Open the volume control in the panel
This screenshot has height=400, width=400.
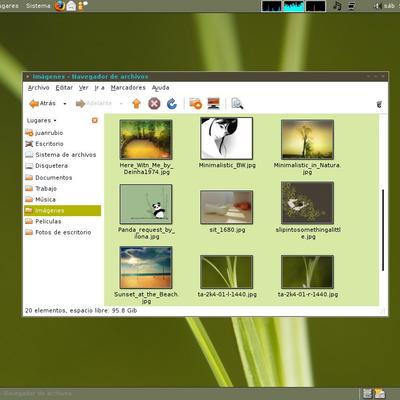point(377,6)
